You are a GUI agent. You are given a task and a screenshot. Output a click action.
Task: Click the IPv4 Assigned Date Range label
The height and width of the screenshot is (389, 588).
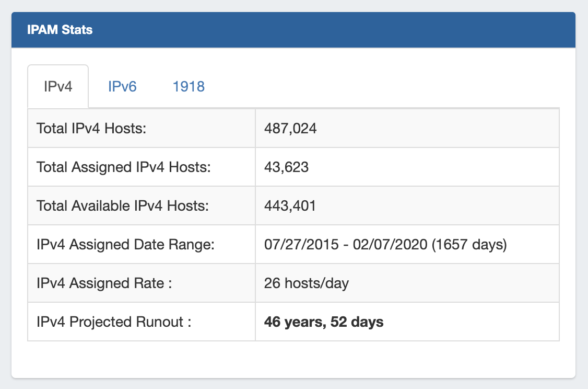[125, 244]
